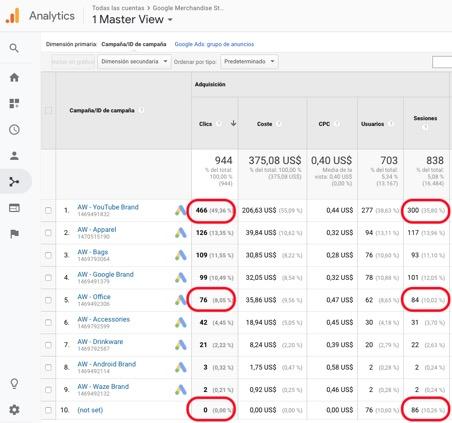452x423 pixels.
Task: Click Google Ads icon for Accessories row
Action: 181,322
